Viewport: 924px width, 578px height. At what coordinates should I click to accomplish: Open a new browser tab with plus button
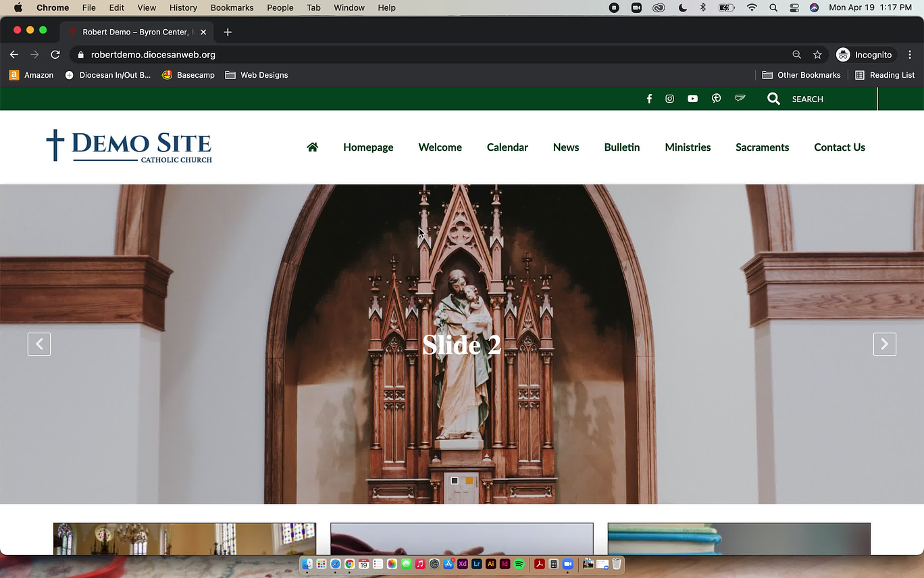[x=228, y=32]
